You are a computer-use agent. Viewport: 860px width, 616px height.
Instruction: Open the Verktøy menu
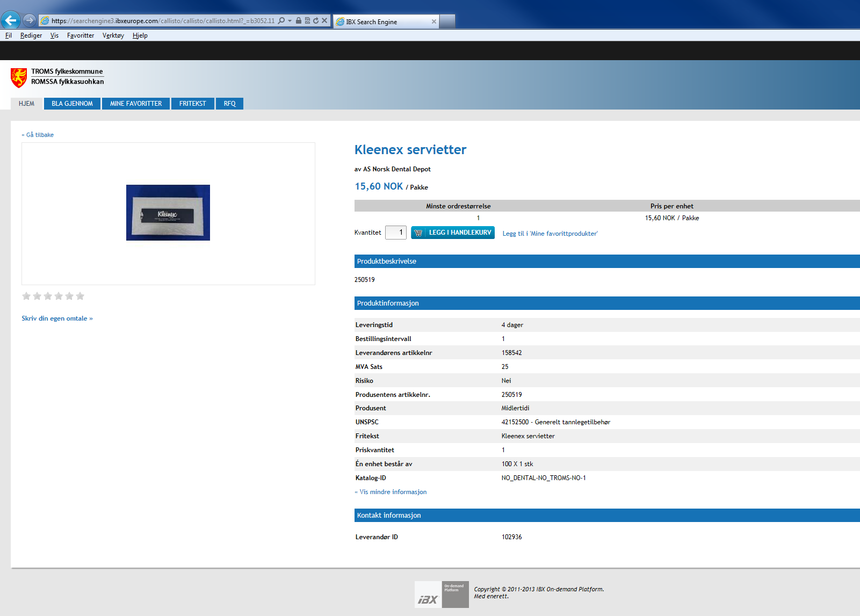(113, 35)
